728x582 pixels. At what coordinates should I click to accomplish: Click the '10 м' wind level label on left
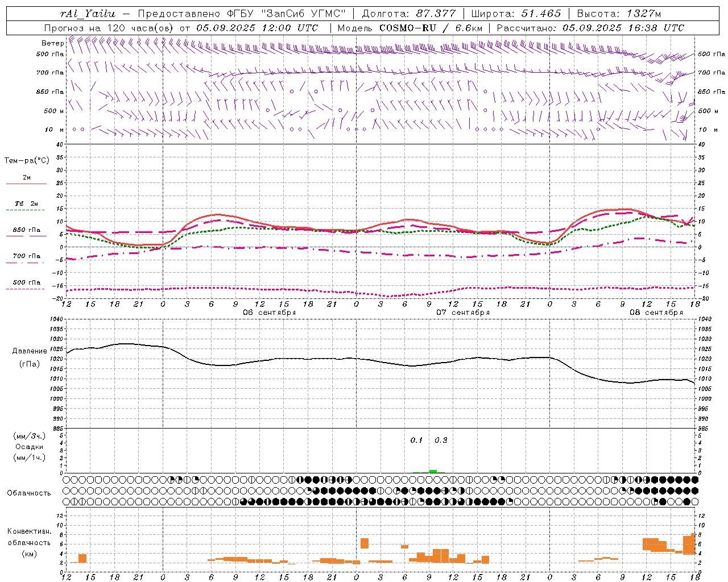click(x=54, y=130)
